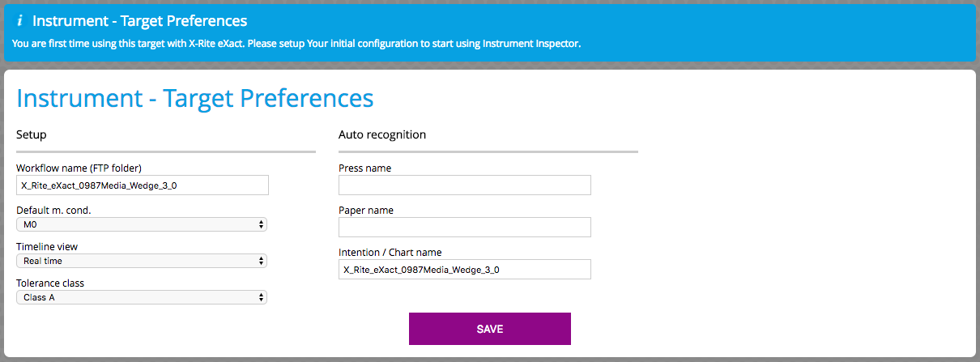
Task: Click the purple SAVE button
Action: [x=490, y=329]
